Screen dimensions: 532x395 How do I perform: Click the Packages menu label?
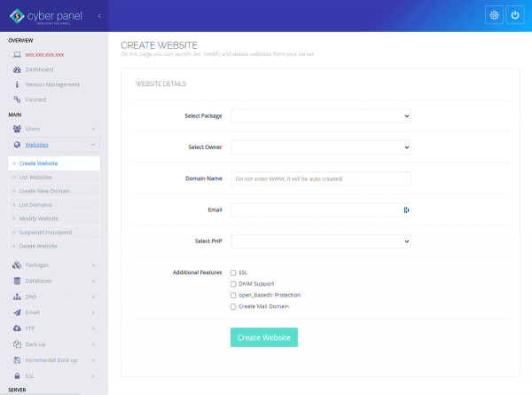[x=37, y=265]
